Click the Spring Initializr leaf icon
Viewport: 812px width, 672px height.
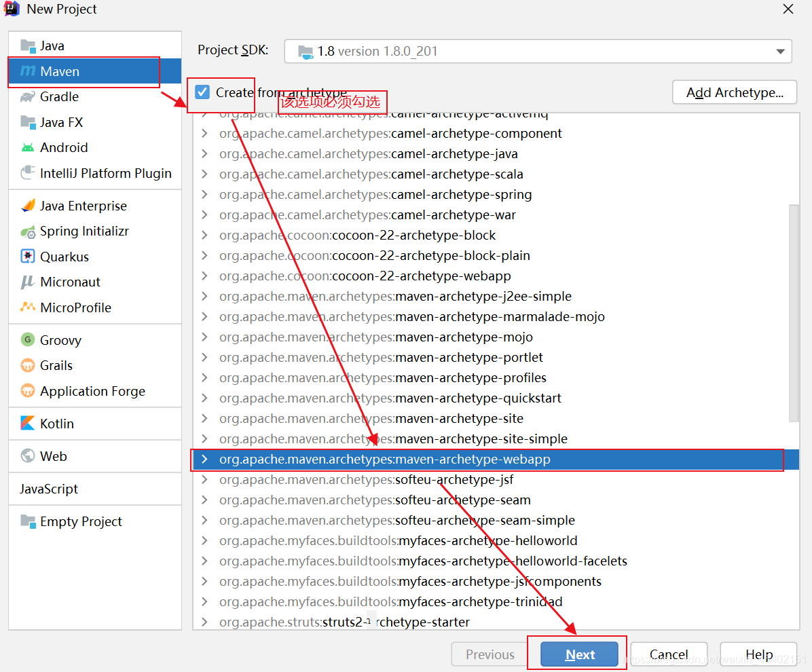point(28,231)
